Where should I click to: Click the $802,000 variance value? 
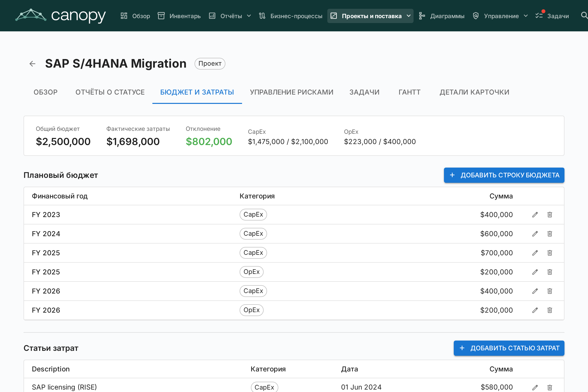pos(209,142)
